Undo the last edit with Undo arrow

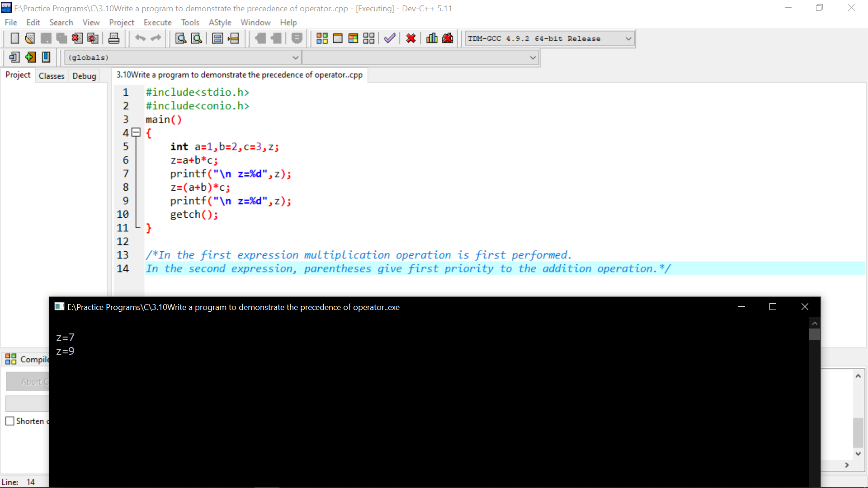click(x=140, y=38)
